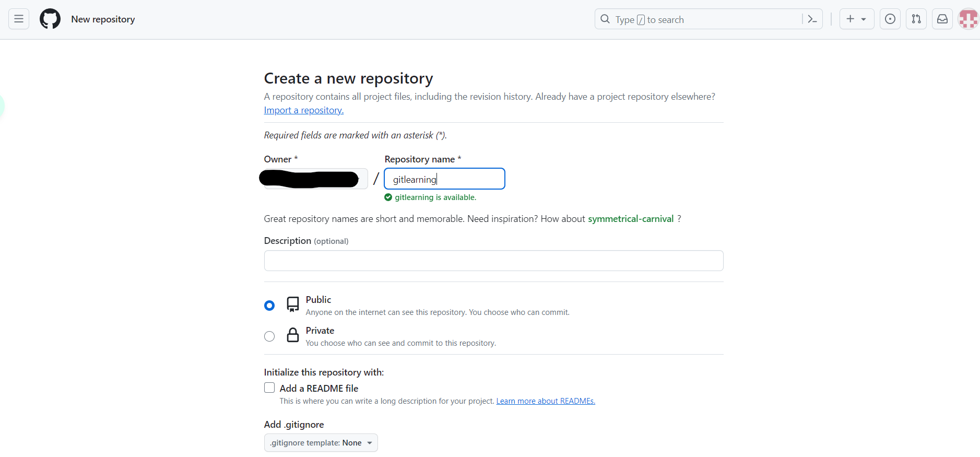This screenshot has width=980, height=457.
Task: Select the Public visibility radio button
Action: 269,306
